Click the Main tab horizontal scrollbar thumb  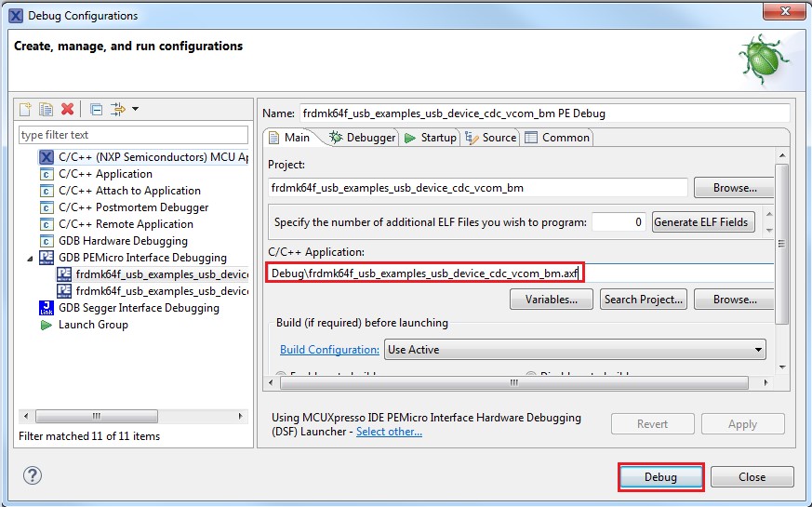[x=514, y=382]
